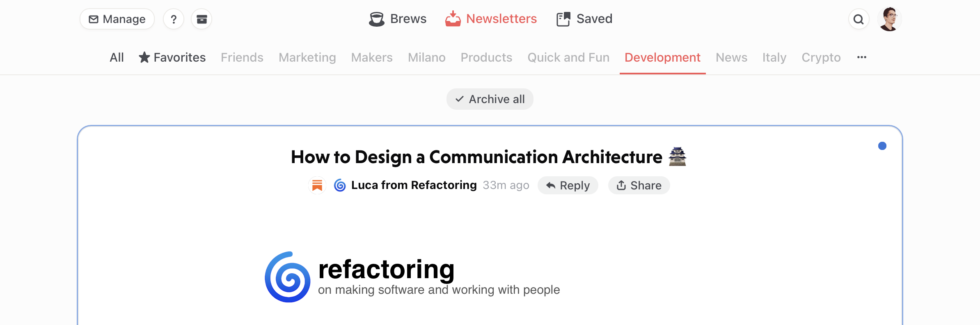Expand more categories with the ellipsis
The height and width of the screenshot is (325, 980).
862,57
